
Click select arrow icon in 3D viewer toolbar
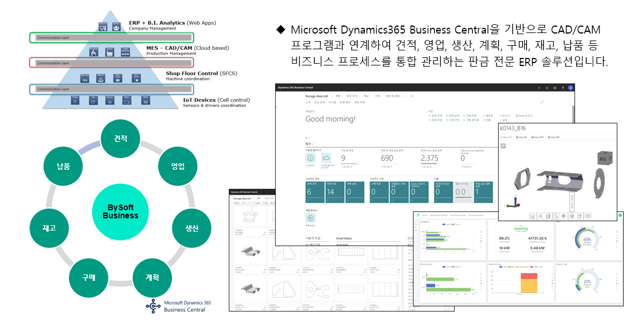[x=556, y=216]
